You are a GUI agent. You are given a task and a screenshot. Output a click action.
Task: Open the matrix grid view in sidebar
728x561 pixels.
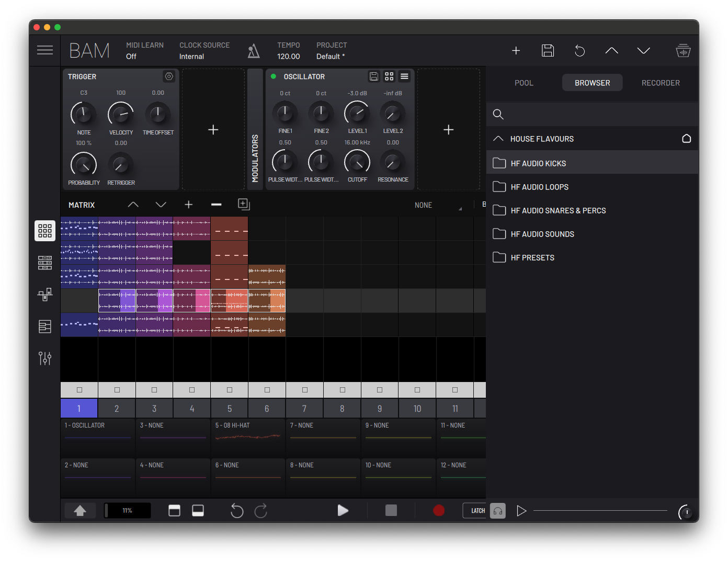45,231
